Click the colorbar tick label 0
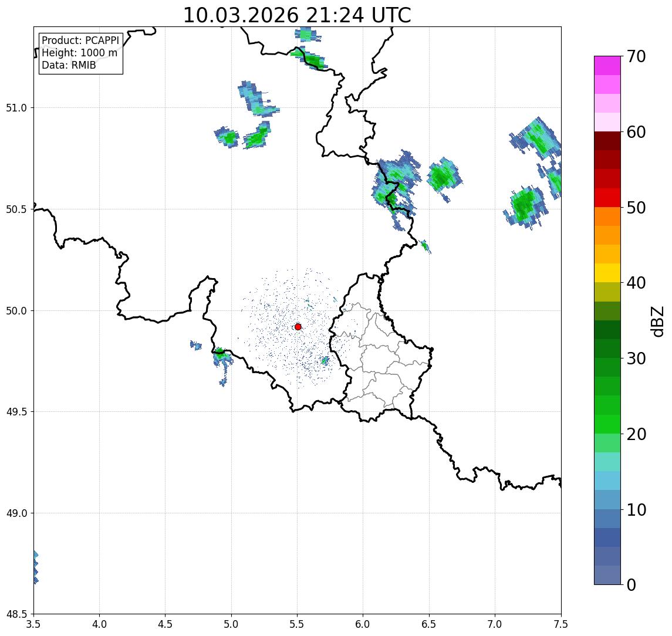 (x=632, y=584)
